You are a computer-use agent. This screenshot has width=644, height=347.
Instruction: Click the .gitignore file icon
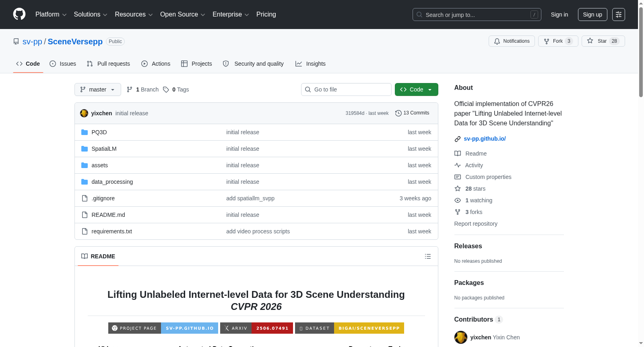click(x=85, y=198)
